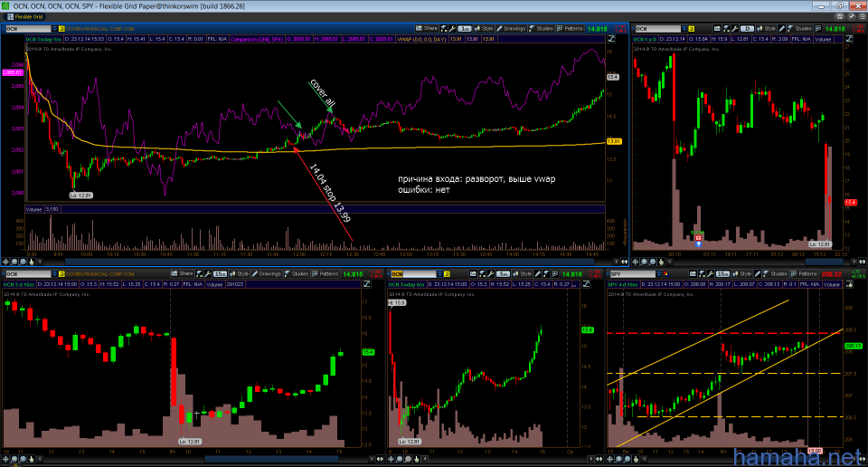Open Studies in the SPY chart

(775, 273)
